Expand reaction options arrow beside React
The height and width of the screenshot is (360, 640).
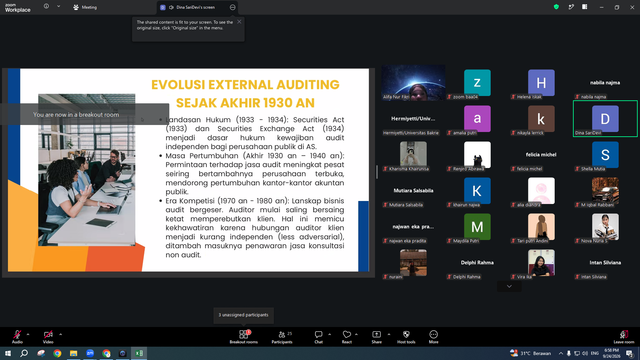click(x=356, y=334)
